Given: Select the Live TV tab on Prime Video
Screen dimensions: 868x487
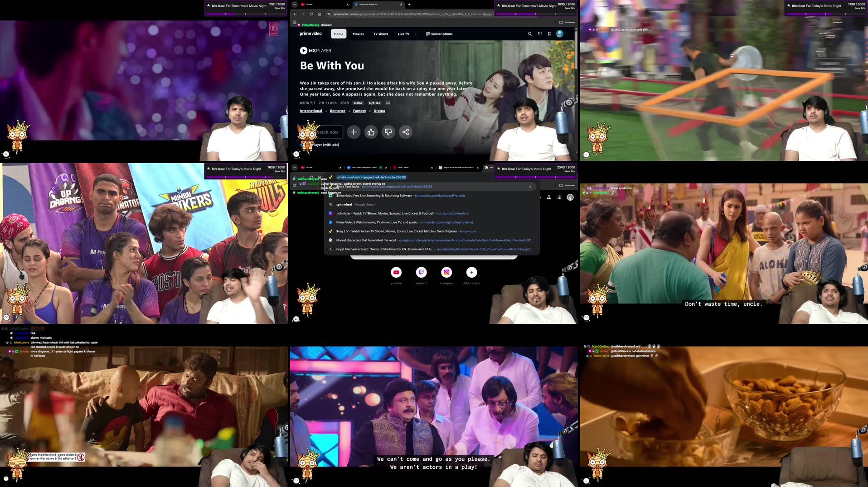Looking at the screenshot, I should [403, 34].
